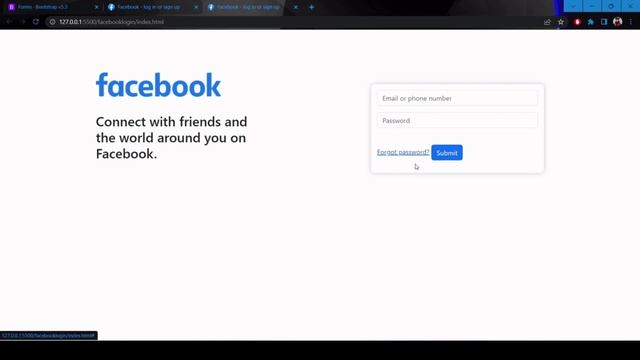The height and width of the screenshot is (360, 640).
Task: Toggle the browser side panel icon
Action: [x=604, y=22]
